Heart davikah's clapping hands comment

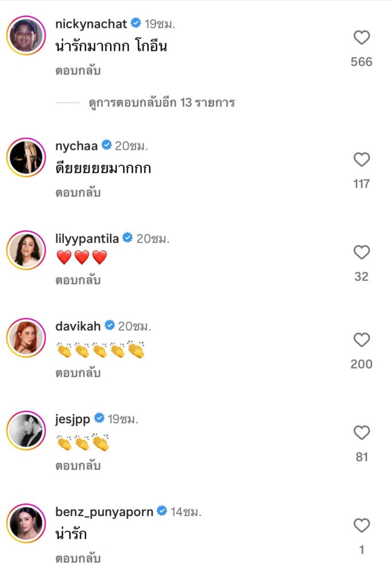361,340
